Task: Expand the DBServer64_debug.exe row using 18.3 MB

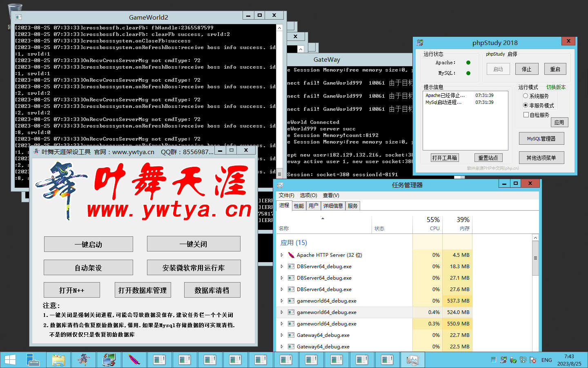Action: coord(282,266)
